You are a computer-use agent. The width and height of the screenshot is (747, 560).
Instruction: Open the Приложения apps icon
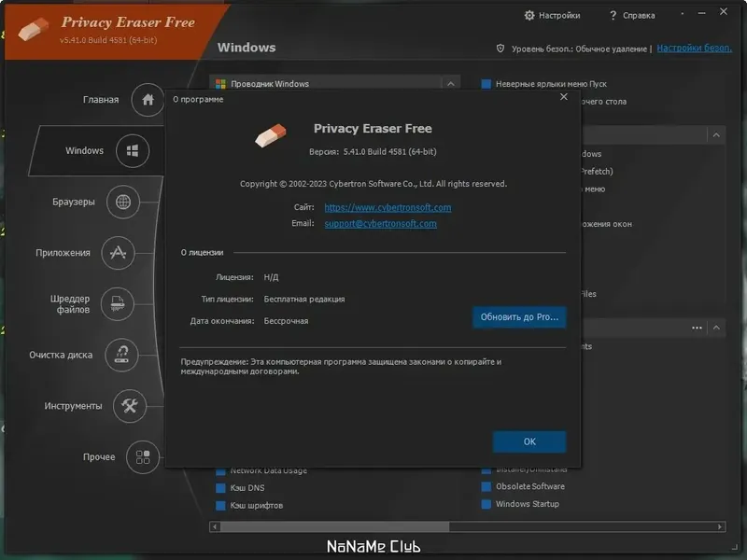(118, 253)
